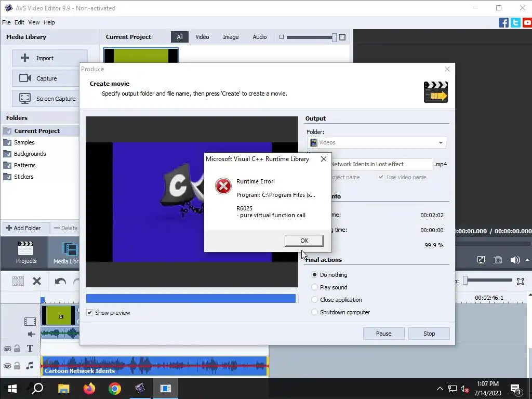Image resolution: width=532 pixels, height=399 pixels.
Task: Mute the preview volume speaker
Action: [x=515, y=260]
